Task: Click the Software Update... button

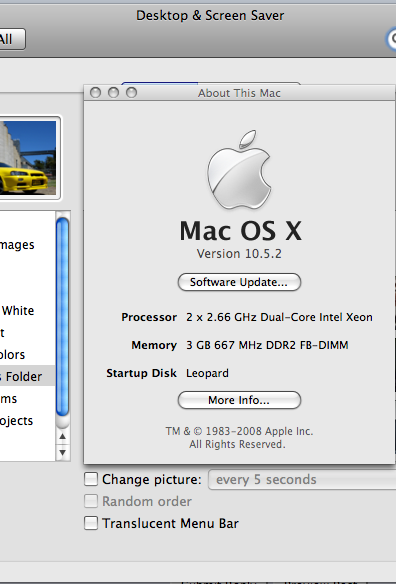Action: (239, 282)
